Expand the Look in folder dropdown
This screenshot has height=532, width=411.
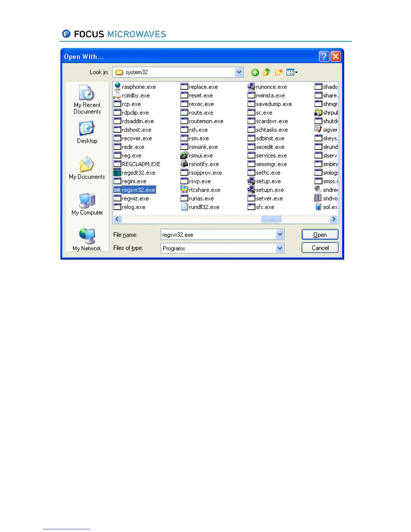pos(239,72)
